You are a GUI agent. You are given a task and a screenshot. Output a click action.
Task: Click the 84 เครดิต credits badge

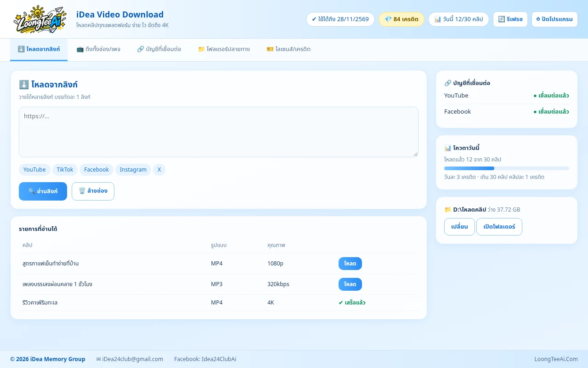click(401, 19)
